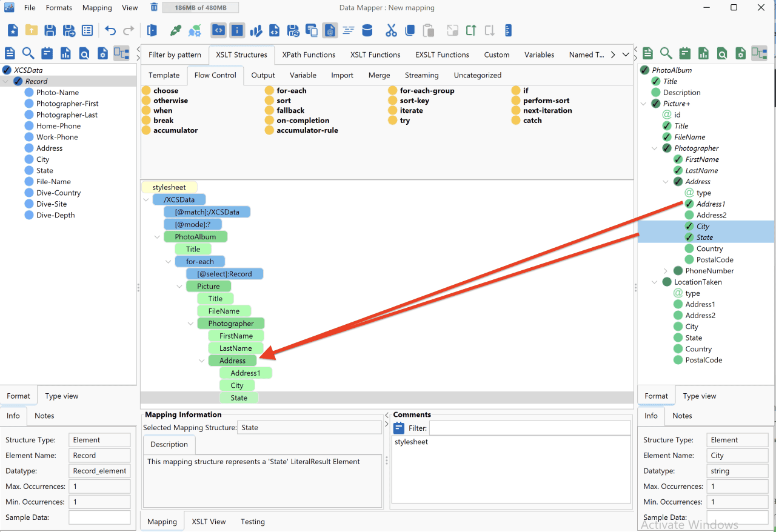Viewport: 776px width, 532px height.
Task: Click the green chart document icon in target panel
Action: pyautogui.click(x=703, y=53)
